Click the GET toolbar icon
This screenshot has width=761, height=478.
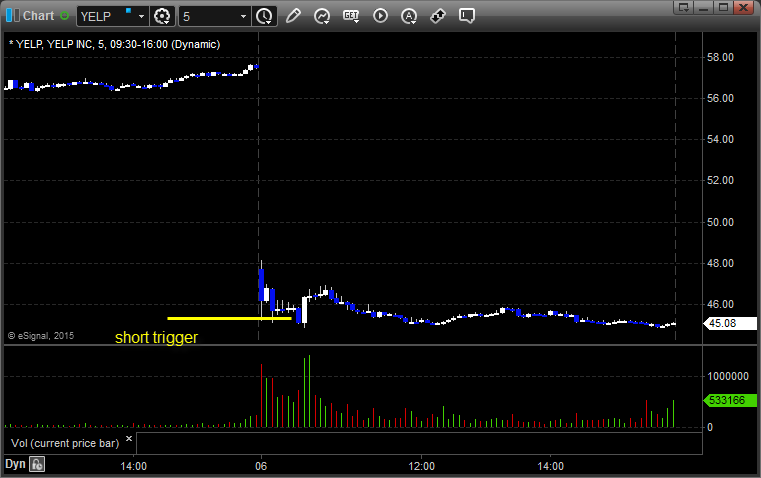[351, 16]
